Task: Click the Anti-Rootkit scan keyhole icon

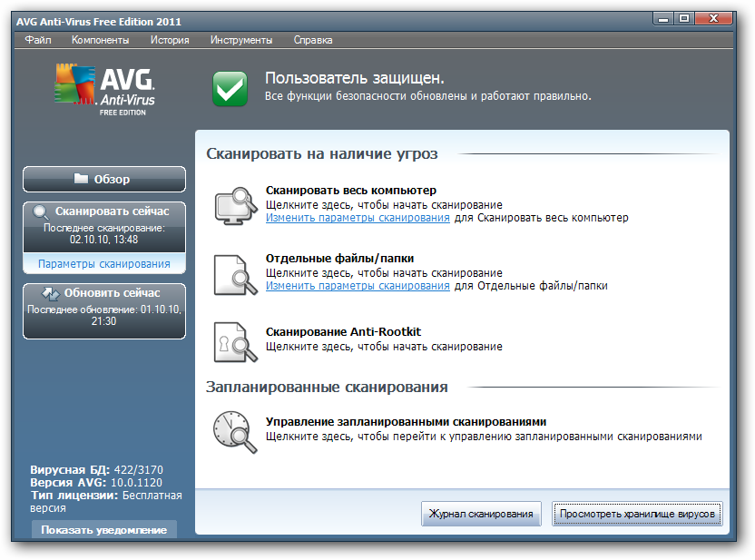Action: point(236,342)
